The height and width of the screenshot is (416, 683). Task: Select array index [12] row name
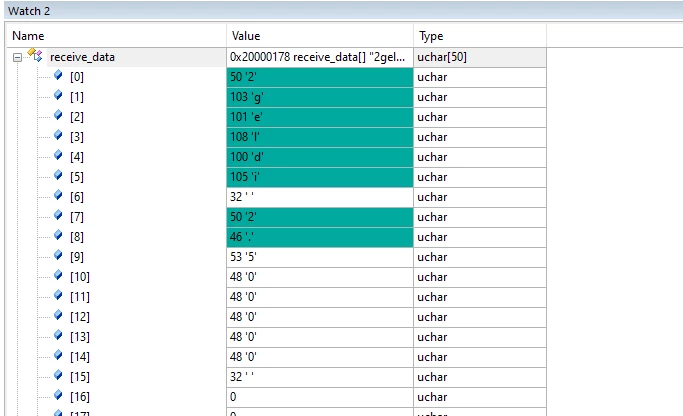click(80, 317)
